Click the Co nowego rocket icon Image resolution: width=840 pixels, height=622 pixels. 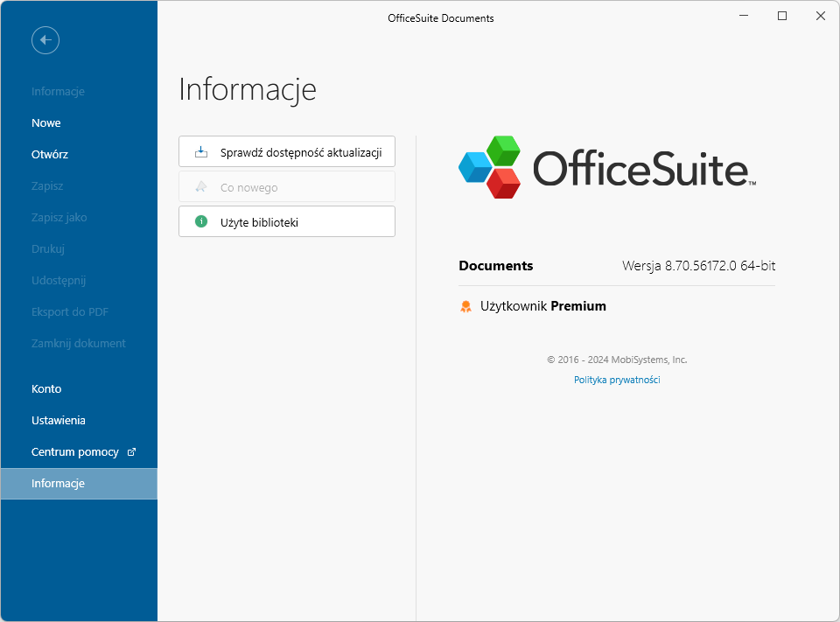(201, 186)
